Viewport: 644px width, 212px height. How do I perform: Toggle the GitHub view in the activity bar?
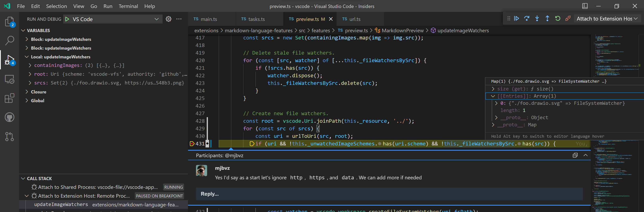[9, 117]
